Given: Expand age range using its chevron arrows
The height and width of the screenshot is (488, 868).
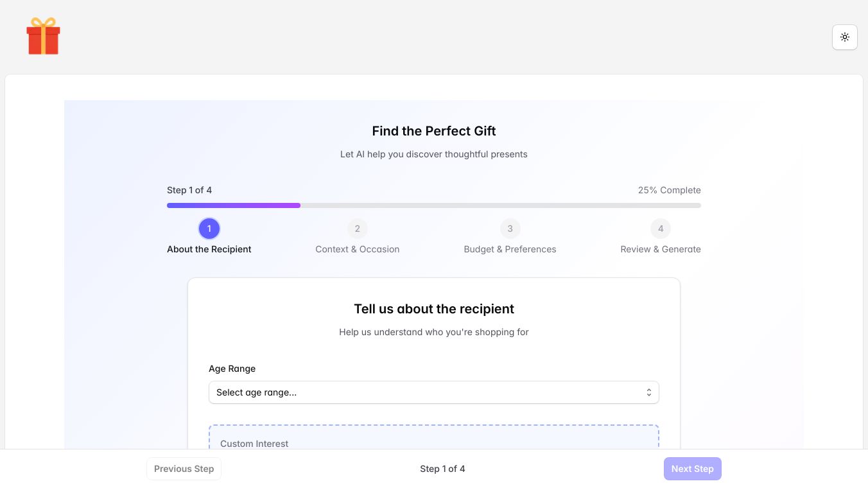Looking at the screenshot, I should (648, 392).
